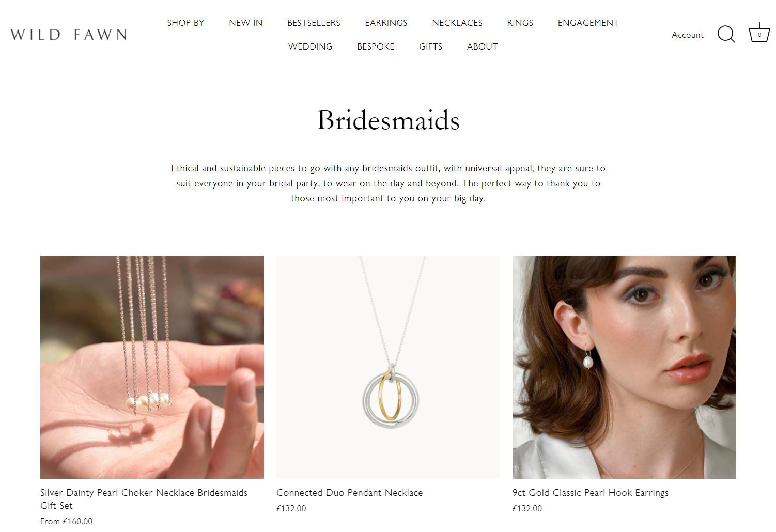This screenshot has width=776, height=532.
Task: Open 9ct Gold Classic Pearl Hook Earrings link
Action: [x=590, y=493]
